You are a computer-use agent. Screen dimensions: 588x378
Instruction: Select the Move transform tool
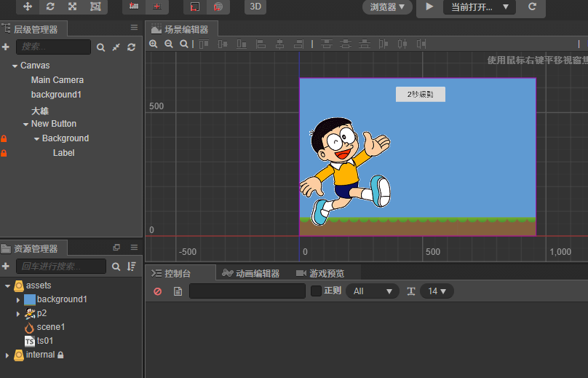pyautogui.click(x=28, y=7)
